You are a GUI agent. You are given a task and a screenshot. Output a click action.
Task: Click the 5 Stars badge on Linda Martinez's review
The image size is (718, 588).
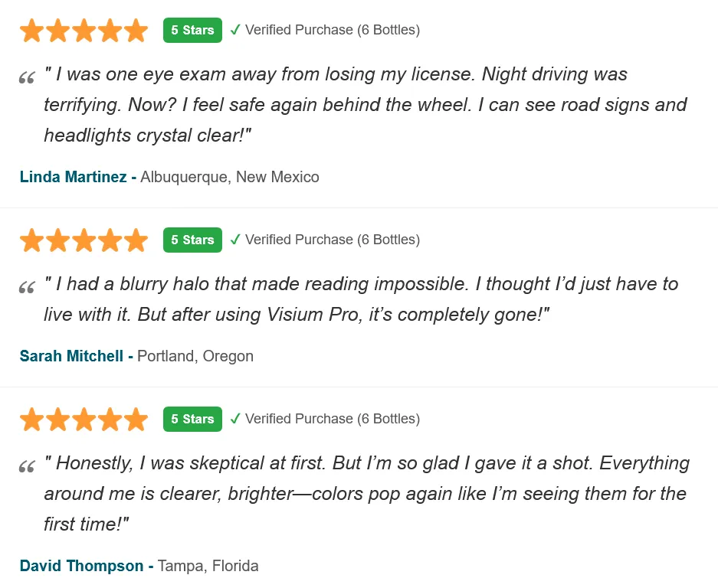(x=192, y=30)
